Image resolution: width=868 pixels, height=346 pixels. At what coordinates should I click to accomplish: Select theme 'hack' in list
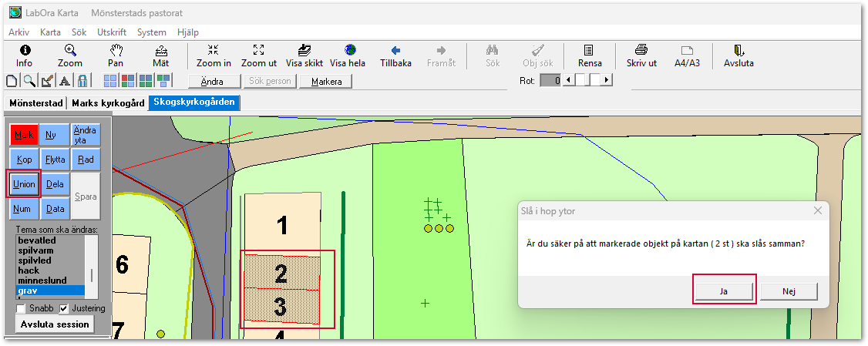pos(50,270)
